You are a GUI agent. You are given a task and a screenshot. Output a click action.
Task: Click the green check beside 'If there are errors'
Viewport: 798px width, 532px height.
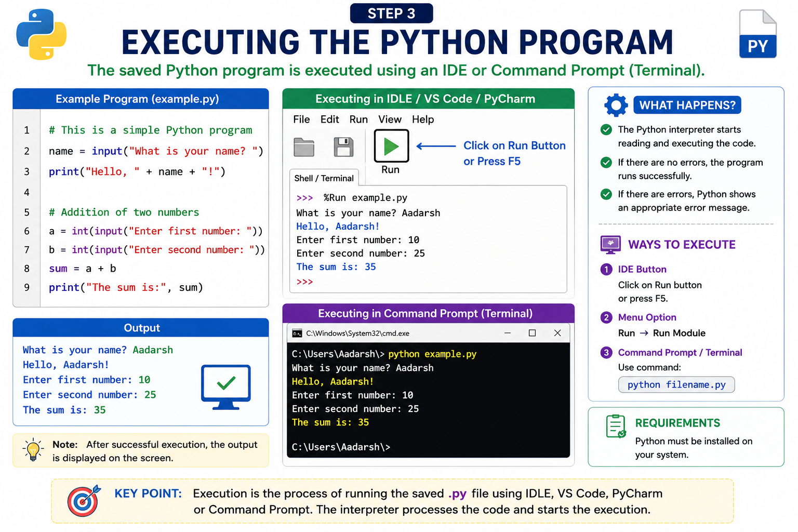606,194
